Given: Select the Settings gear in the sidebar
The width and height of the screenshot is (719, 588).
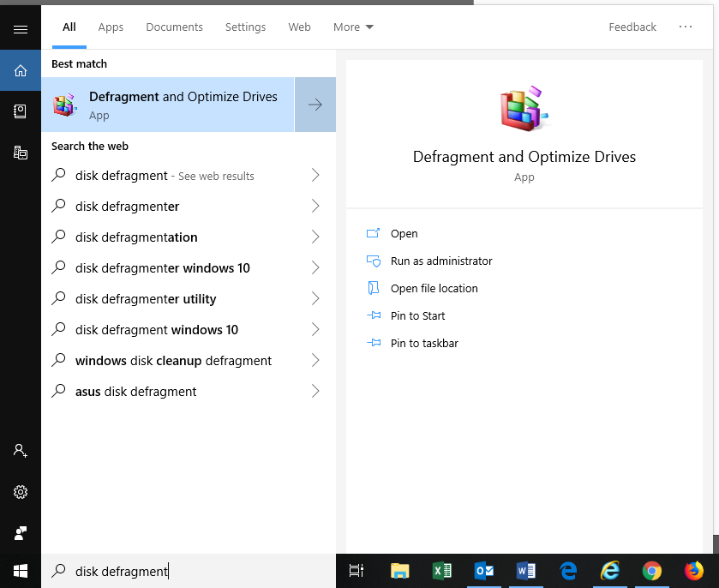Looking at the screenshot, I should [x=19, y=492].
